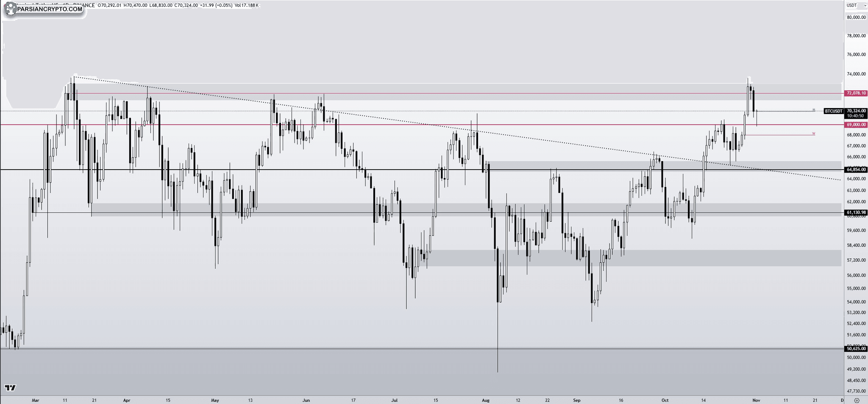Click the 59,600.00 price axis value
The image size is (868, 404).
click(x=856, y=231)
